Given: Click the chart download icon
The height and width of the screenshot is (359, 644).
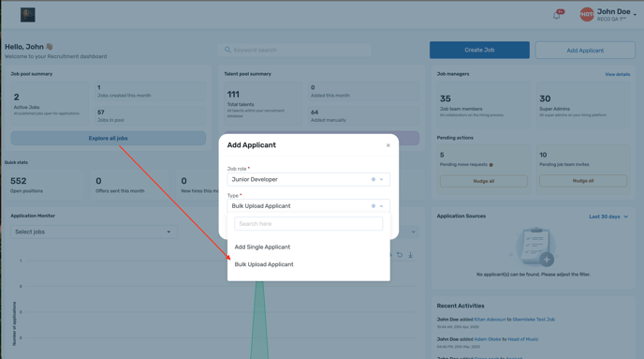Looking at the screenshot, I should [x=410, y=255].
